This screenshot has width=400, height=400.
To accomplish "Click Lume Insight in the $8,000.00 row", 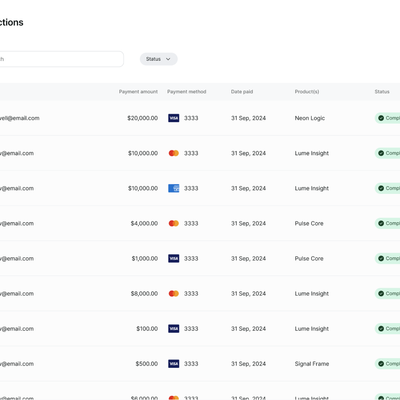I will [x=312, y=294].
